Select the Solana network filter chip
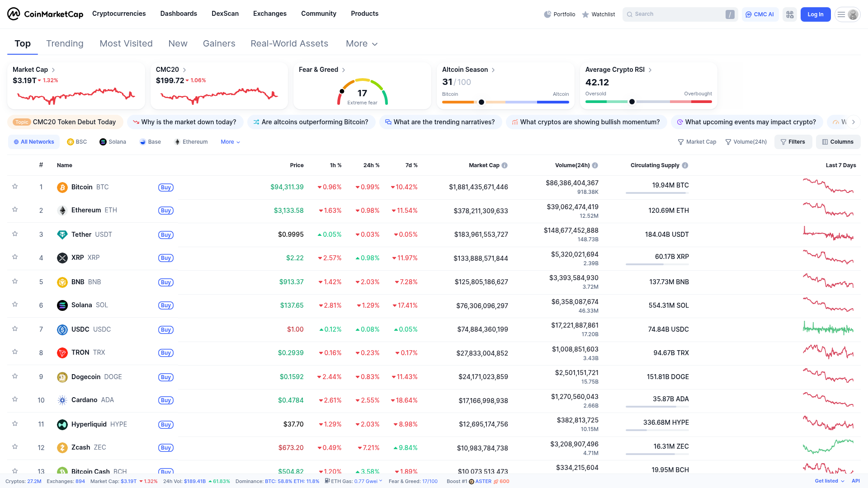The image size is (868, 488). coord(113,142)
